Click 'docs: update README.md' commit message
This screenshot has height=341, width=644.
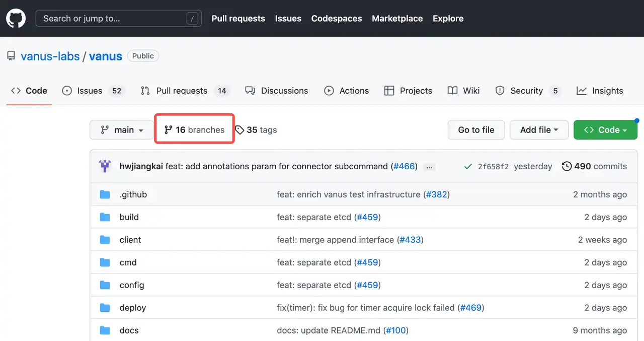[329, 330]
